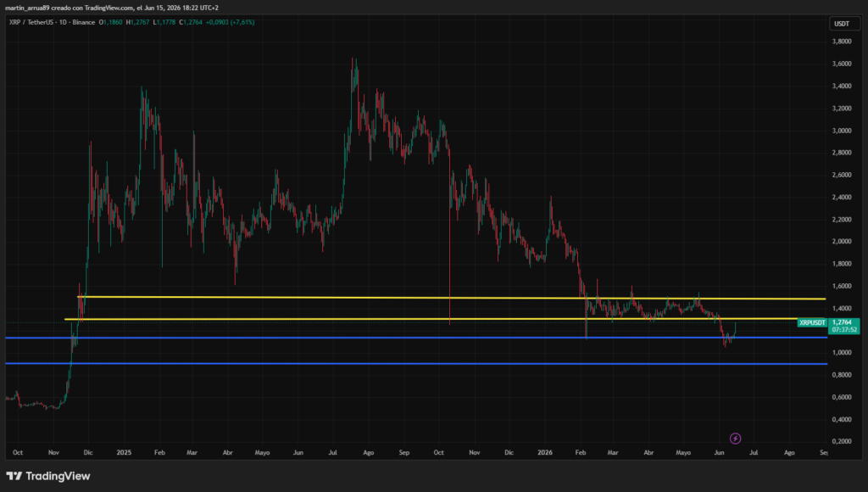The height and width of the screenshot is (492, 868).
Task: Select the lower blue horizontal line
Action: click(x=416, y=363)
